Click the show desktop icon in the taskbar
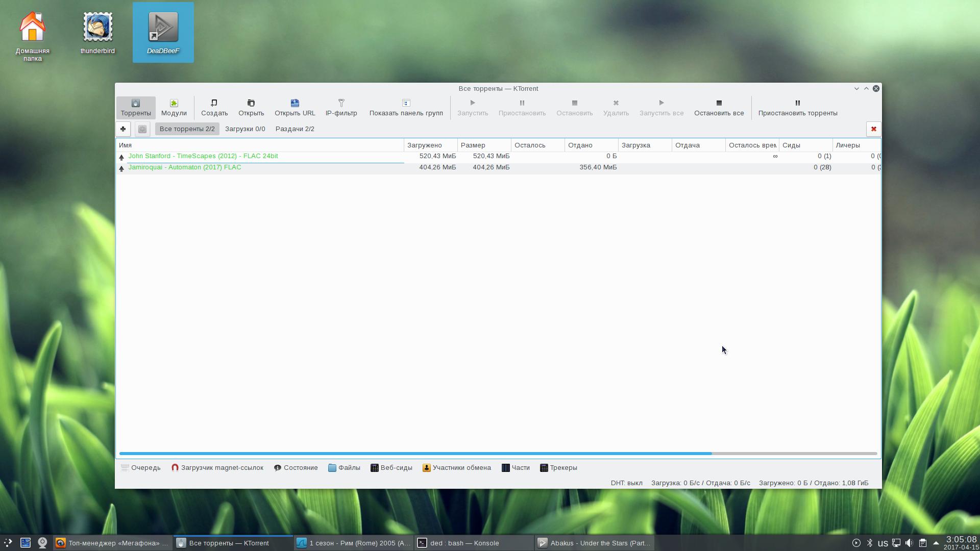 (x=26, y=543)
